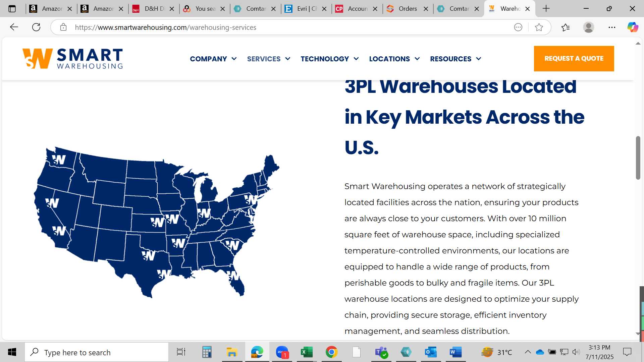644x362 pixels.
Task: Close the Evri tab
Action: [324, 9]
